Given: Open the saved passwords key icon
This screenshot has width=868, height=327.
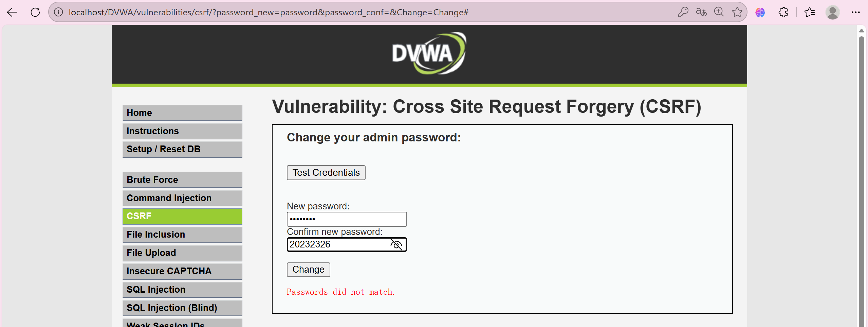Looking at the screenshot, I should pyautogui.click(x=683, y=13).
